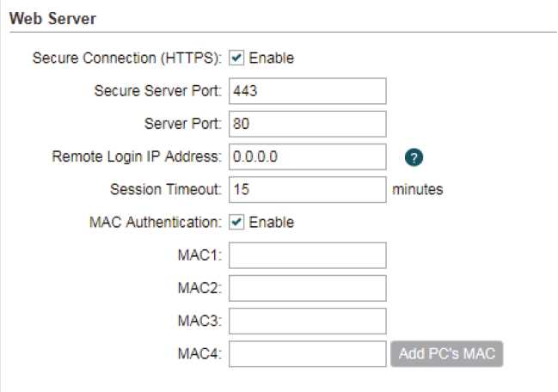
Task: Click the Session Timeout label text
Action: coord(166,189)
